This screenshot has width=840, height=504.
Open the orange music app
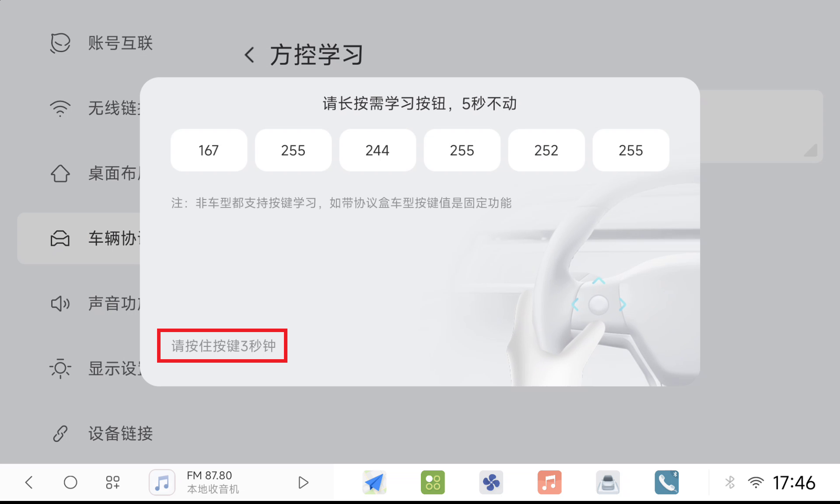coord(549,483)
